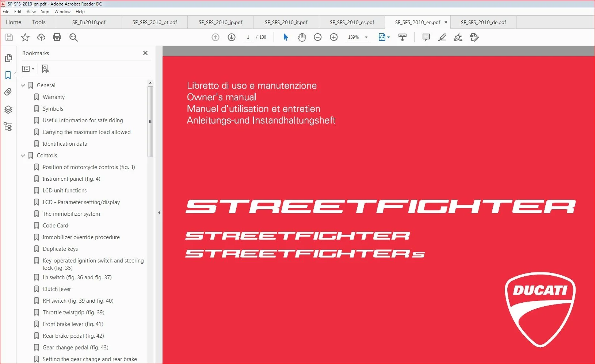Open Page Thumbnails panel icon

[8, 58]
